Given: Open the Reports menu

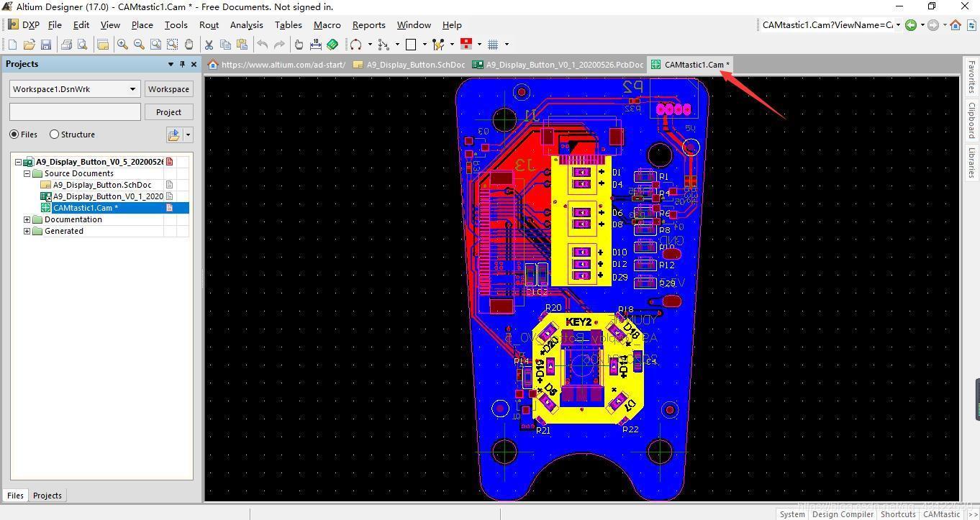Looking at the screenshot, I should pos(368,24).
